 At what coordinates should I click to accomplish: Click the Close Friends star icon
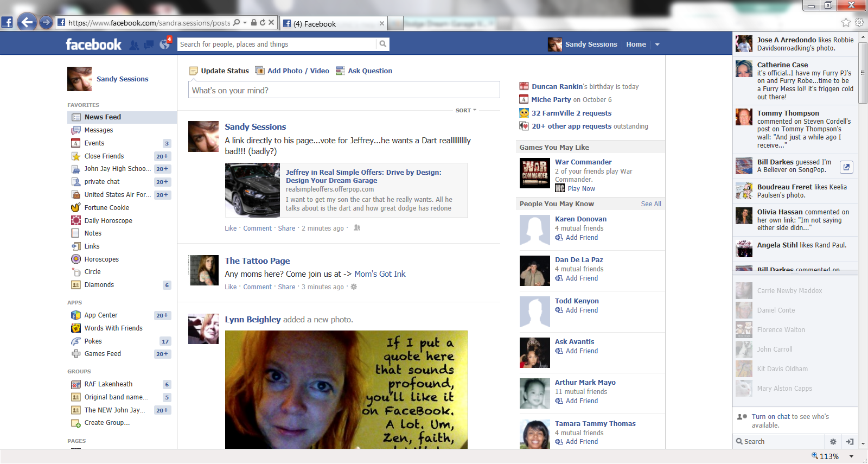(76, 156)
